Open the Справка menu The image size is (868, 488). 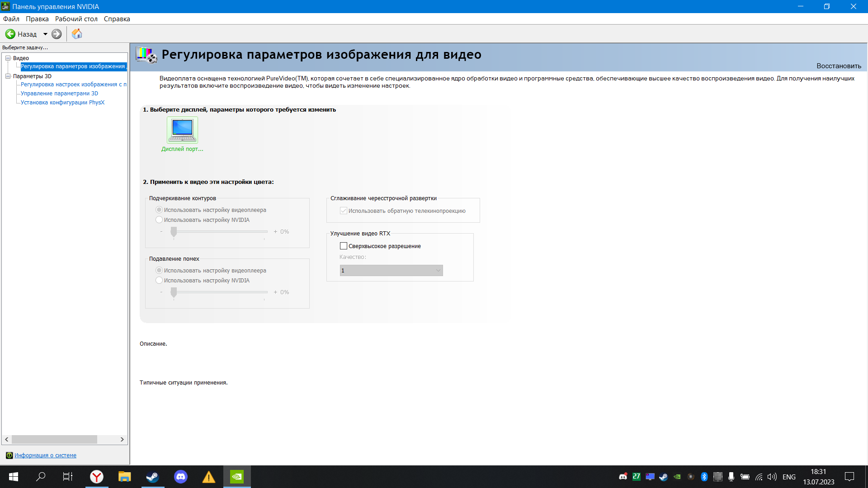117,19
